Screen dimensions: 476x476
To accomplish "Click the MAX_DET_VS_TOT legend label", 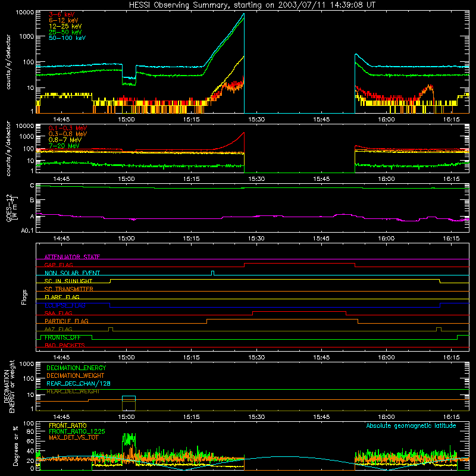I will click(74, 437).
